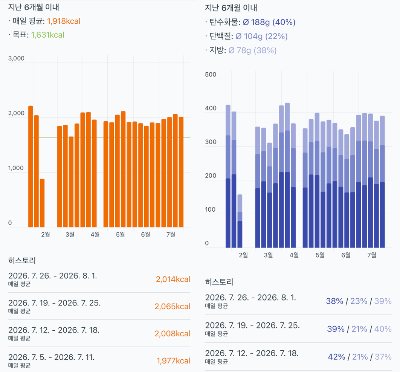Open calorie history row 2026. 7. 19. - 2026. 7. 25.
400x372 pixels.
(x=99, y=307)
